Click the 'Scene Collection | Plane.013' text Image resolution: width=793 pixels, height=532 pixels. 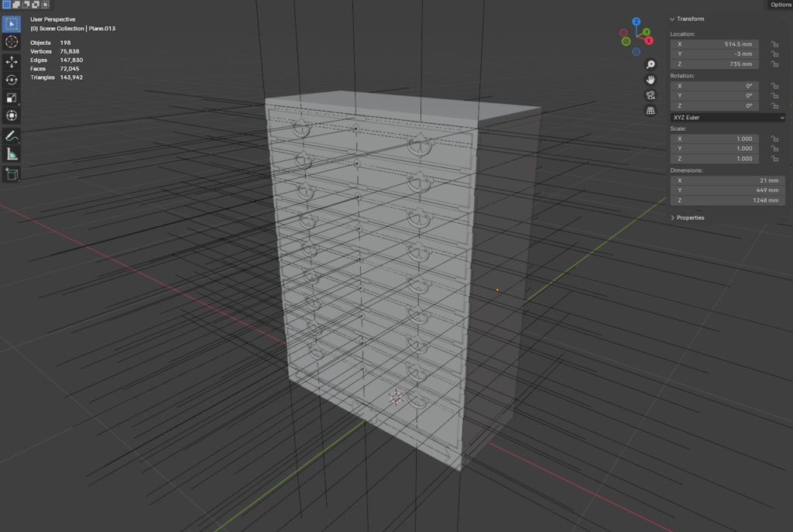77,29
